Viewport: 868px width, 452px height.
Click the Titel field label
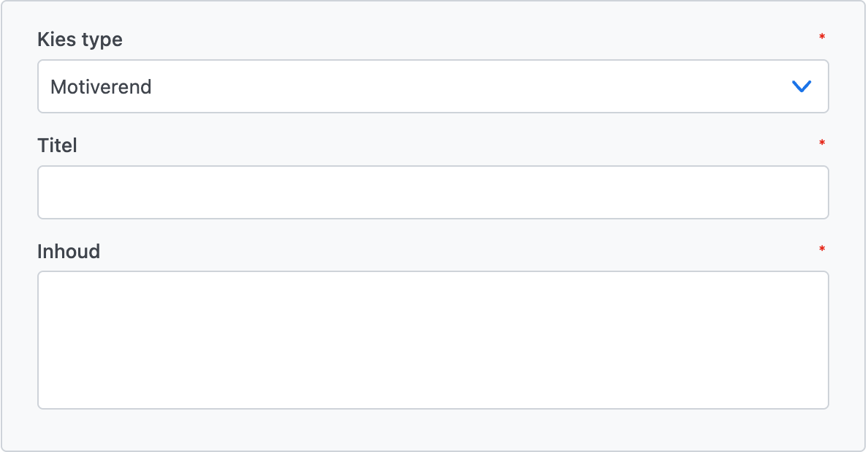click(57, 146)
